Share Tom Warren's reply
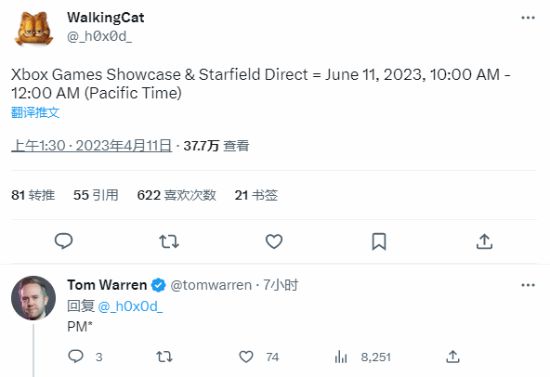This screenshot has width=550, height=377. coord(453,357)
